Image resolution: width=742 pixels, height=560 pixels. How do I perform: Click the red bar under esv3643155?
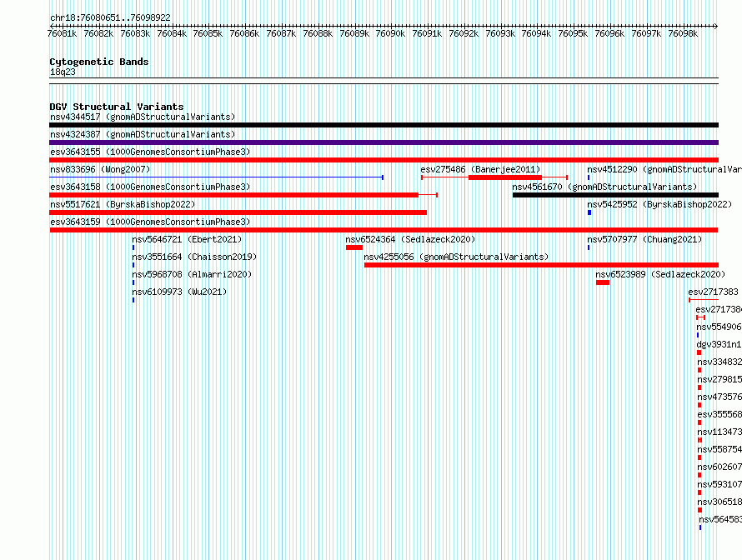coord(384,160)
